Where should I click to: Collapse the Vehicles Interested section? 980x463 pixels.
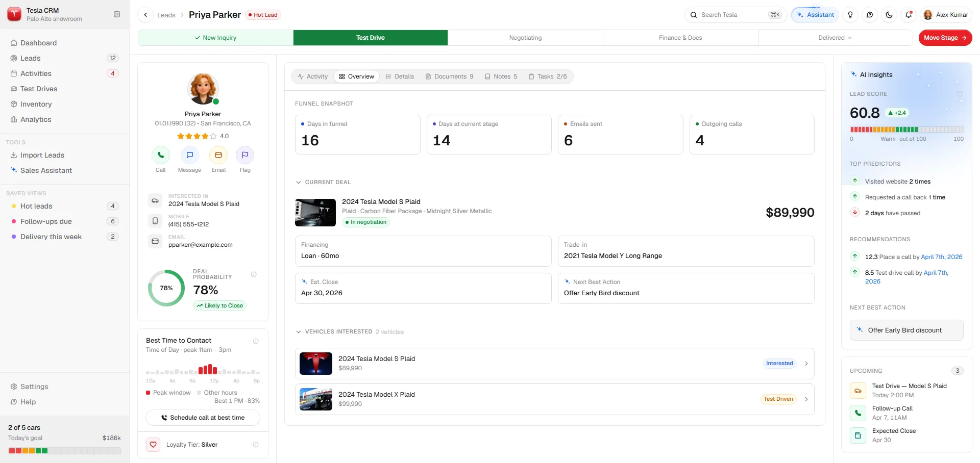pyautogui.click(x=299, y=331)
